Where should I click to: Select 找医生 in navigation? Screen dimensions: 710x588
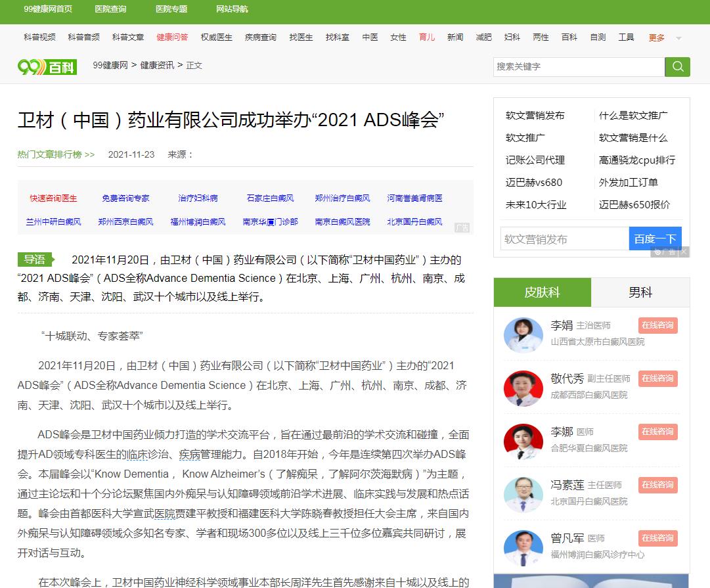click(x=301, y=37)
